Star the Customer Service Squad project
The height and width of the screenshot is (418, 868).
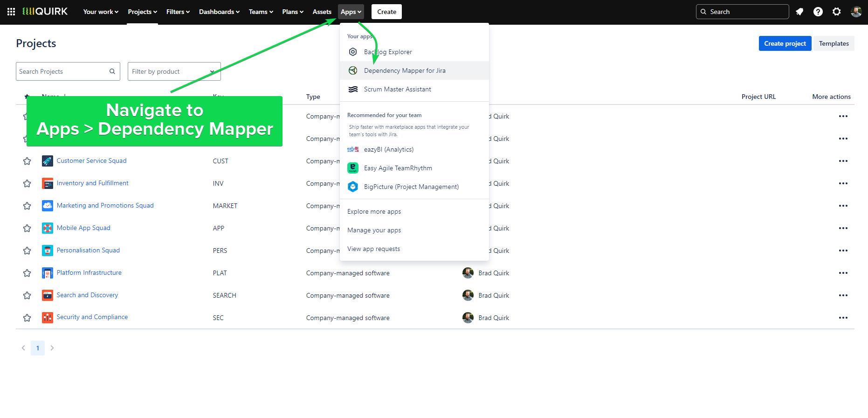click(27, 161)
